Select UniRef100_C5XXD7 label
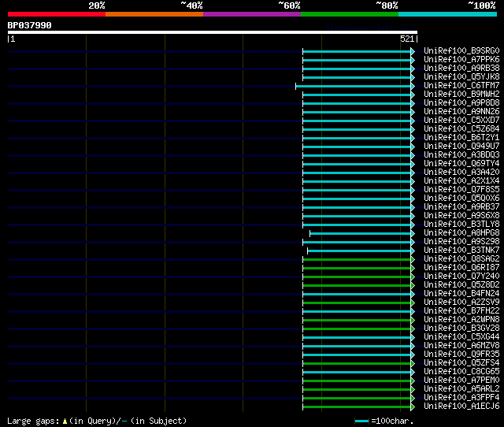The image size is (504, 427). point(461,121)
